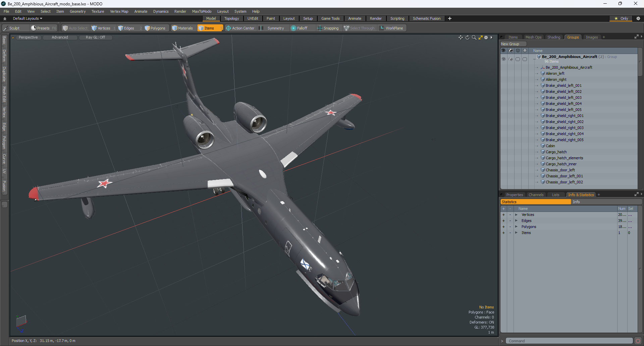644x346 pixels.
Task: Add a new tab beside Images
Action: (604, 37)
